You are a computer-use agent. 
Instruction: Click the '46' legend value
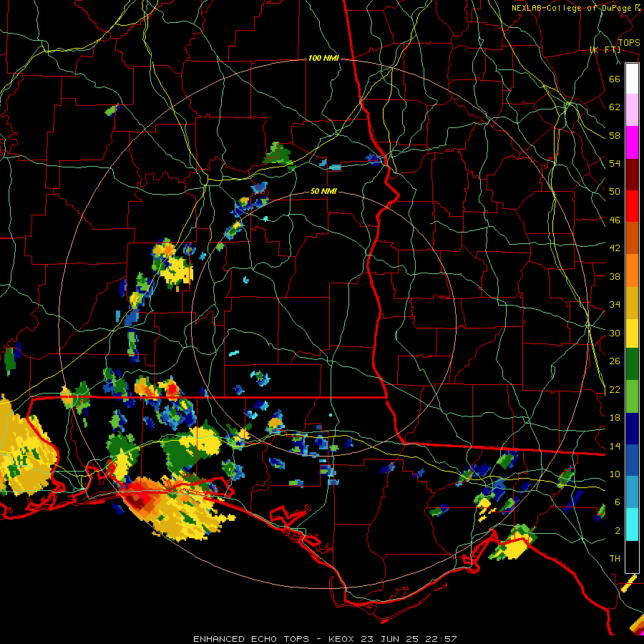click(615, 220)
